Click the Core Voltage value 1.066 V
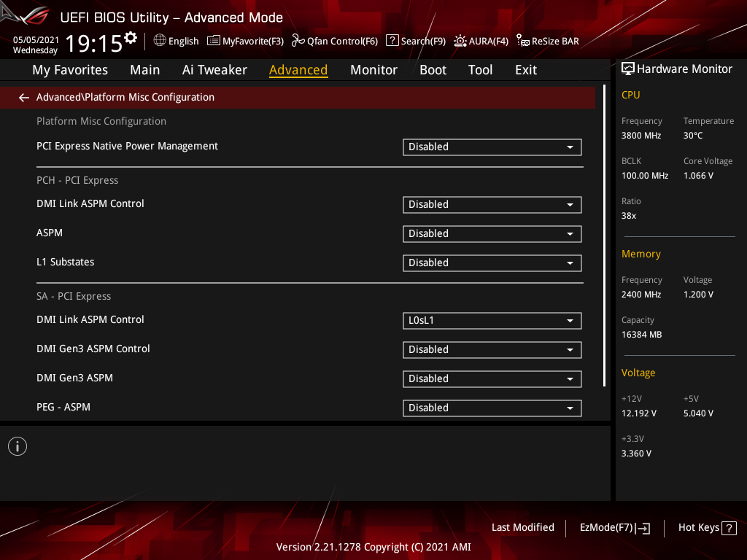Viewport: 747px width, 560px height. point(698,176)
